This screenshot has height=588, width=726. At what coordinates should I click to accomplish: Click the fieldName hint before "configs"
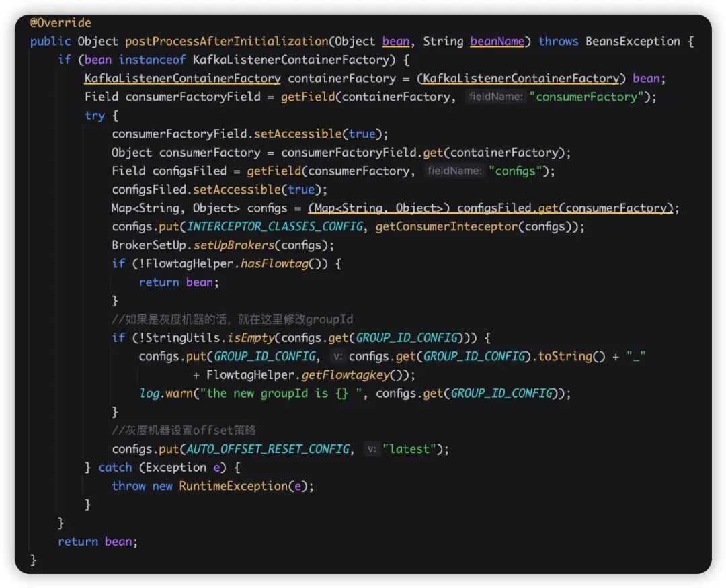click(454, 171)
